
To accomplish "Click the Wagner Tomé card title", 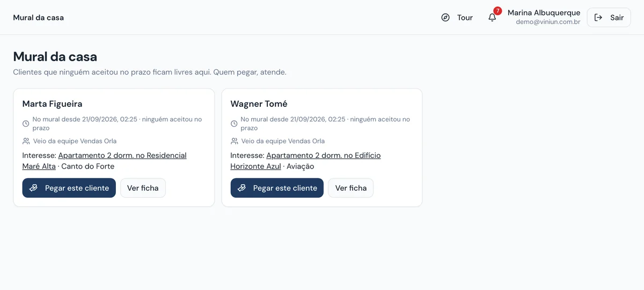I will point(259,104).
